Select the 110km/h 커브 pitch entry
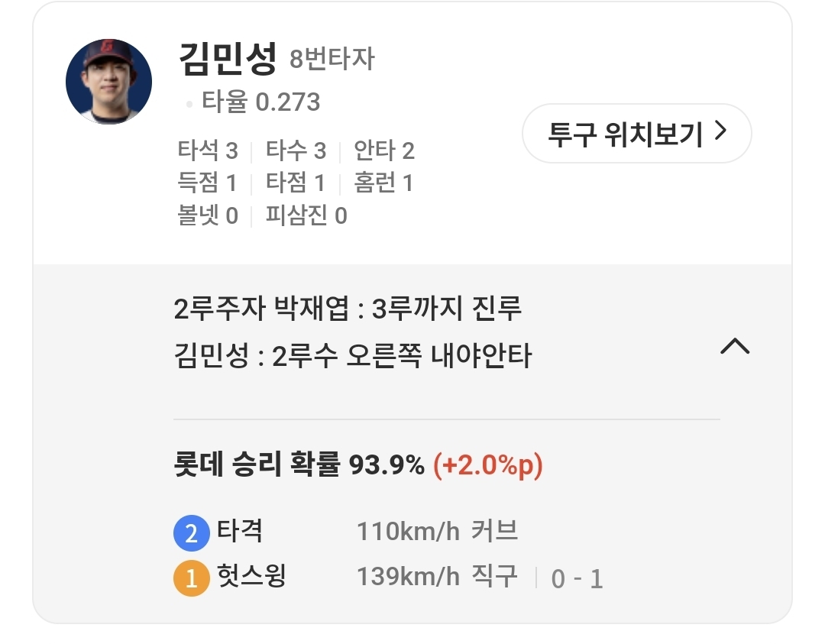The image size is (825, 644). click(x=437, y=532)
